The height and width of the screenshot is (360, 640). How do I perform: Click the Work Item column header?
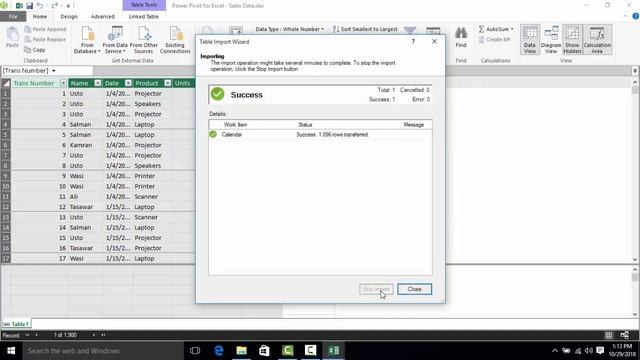click(236, 124)
